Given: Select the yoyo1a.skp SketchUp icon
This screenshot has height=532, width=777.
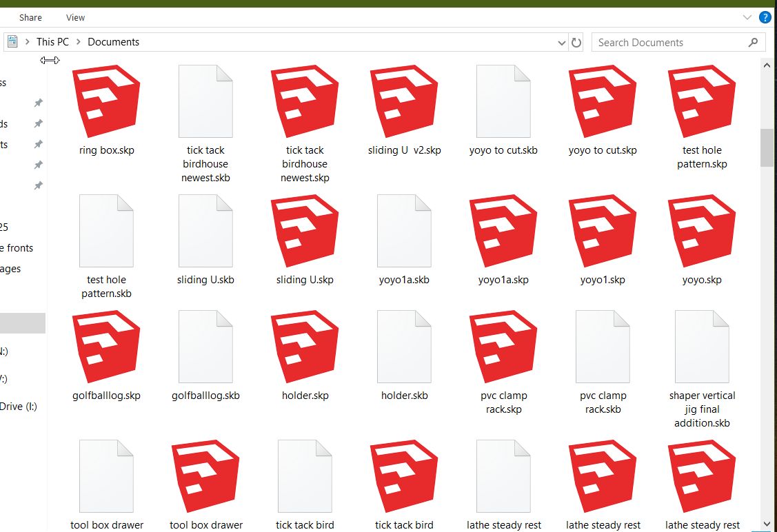Looking at the screenshot, I should tap(503, 230).
